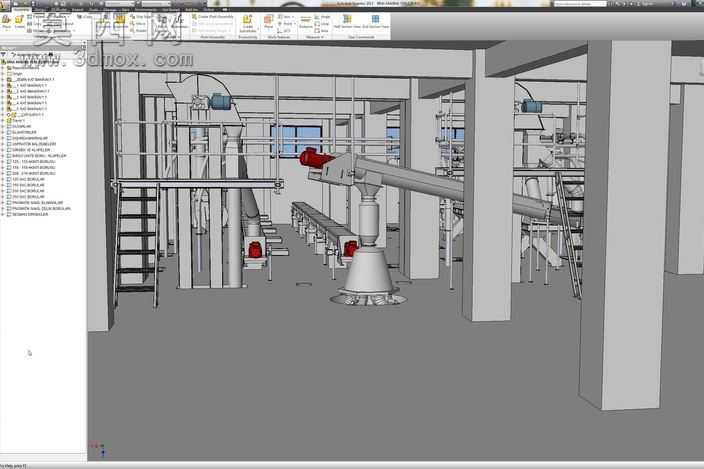Select the ASPİRATÖR BAĞLANTILARI folder
The width and height of the screenshot is (704, 469).
pos(32,144)
